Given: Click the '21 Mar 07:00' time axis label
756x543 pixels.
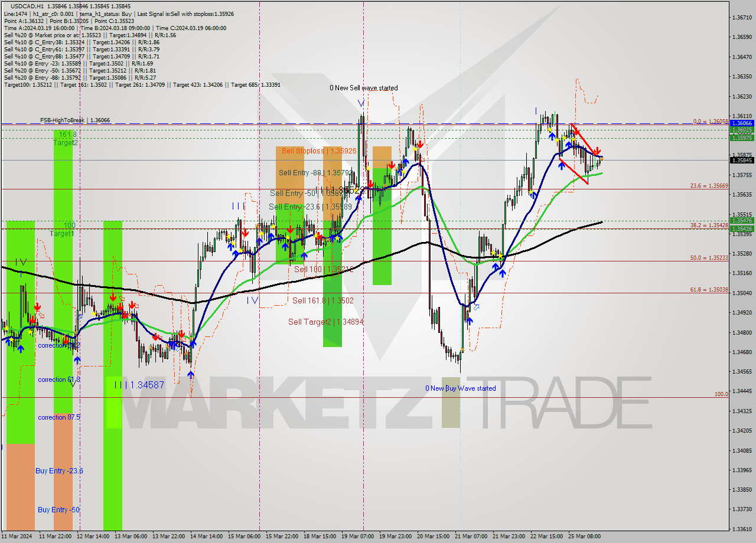Looking at the screenshot, I should click(471, 537).
